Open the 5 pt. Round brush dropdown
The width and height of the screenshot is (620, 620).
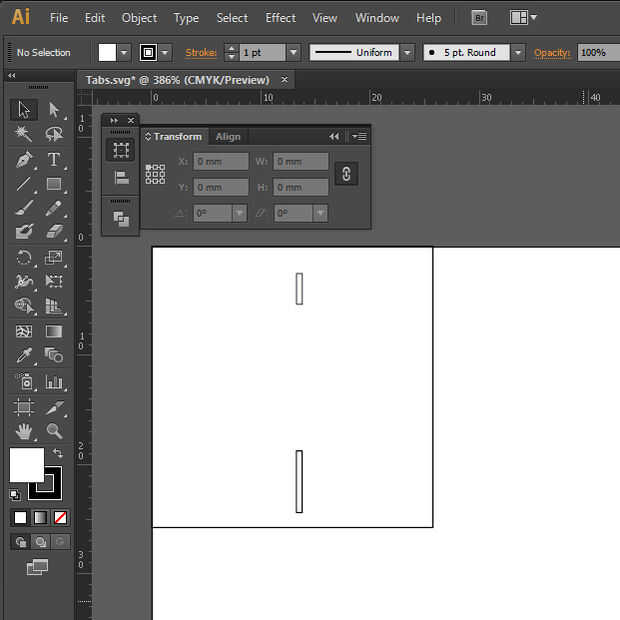(517, 52)
